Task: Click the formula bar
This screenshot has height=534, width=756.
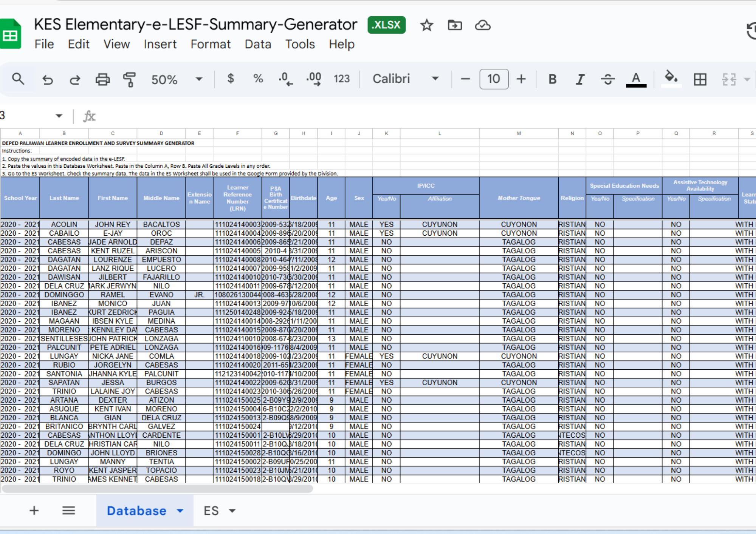Action: tap(427, 116)
